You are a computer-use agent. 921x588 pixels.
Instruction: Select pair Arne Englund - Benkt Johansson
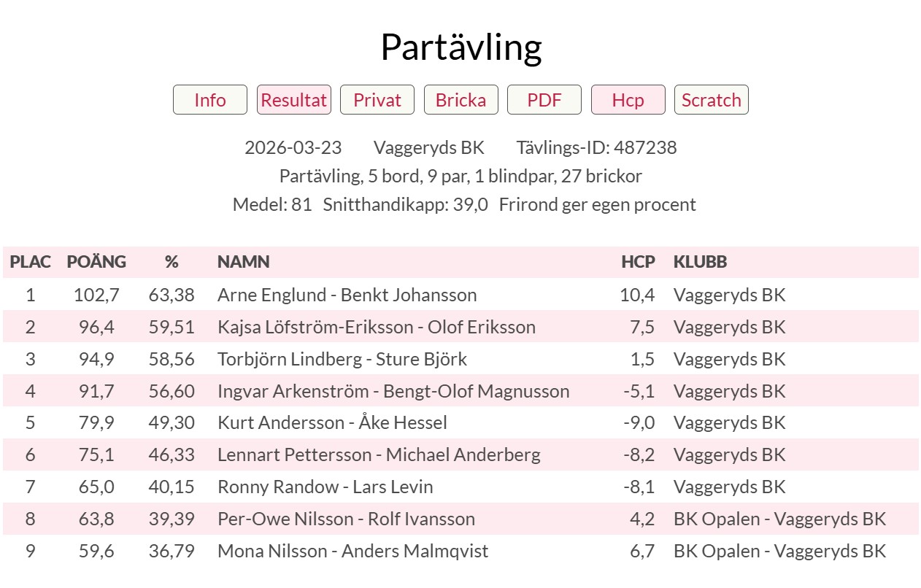click(x=347, y=295)
